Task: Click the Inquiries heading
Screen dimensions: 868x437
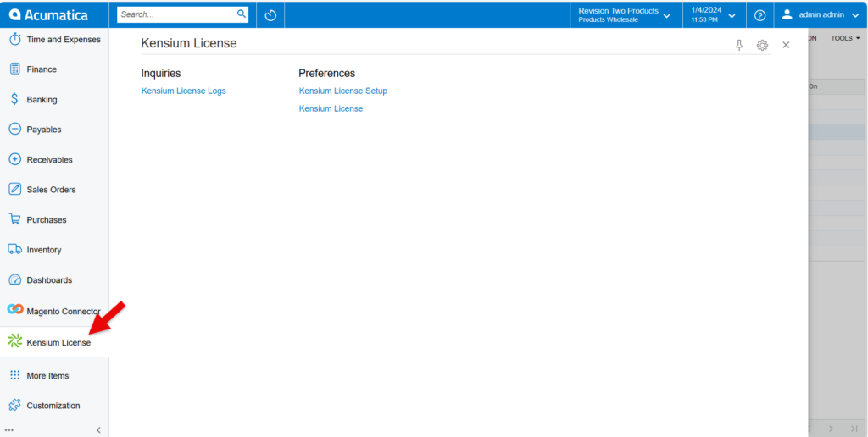Action: [x=161, y=73]
